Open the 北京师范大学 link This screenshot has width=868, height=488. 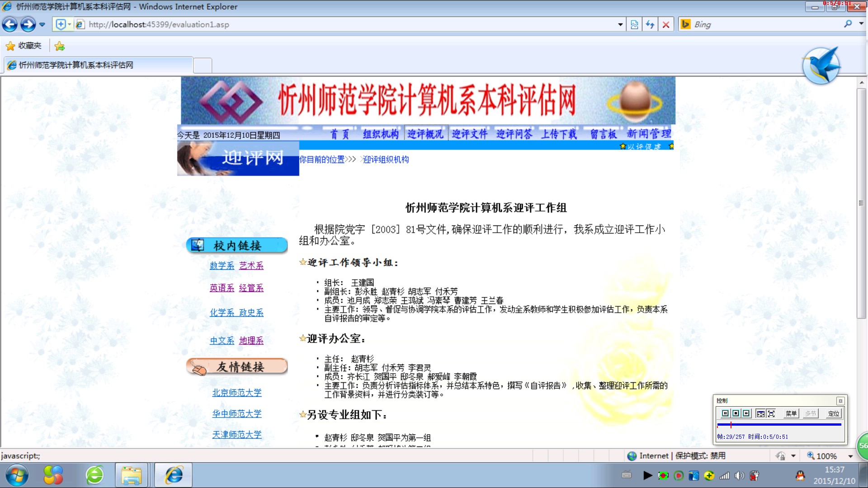(x=237, y=393)
